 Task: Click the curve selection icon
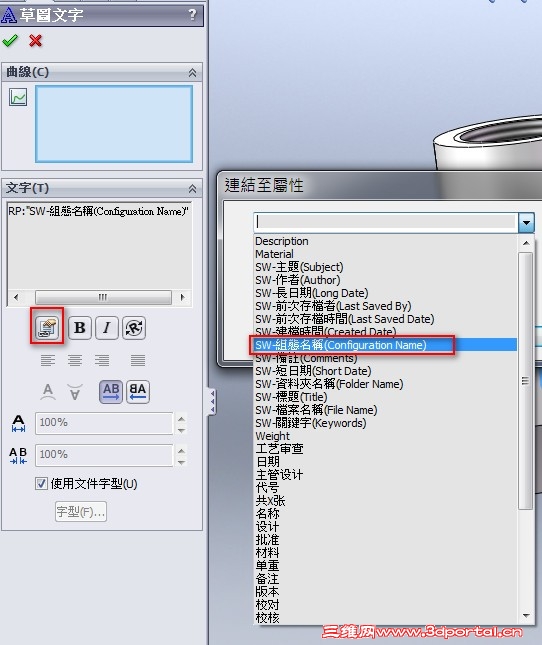click(18, 97)
